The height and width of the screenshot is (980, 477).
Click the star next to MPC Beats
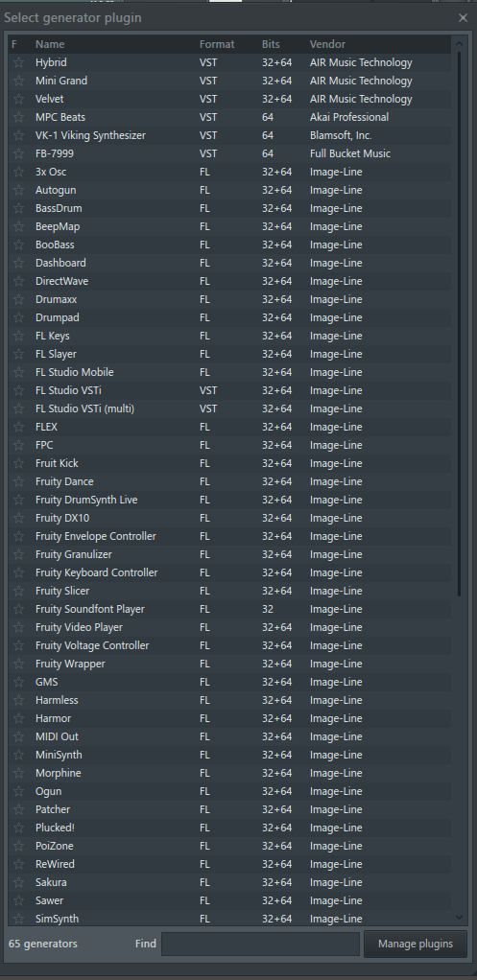point(19,117)
